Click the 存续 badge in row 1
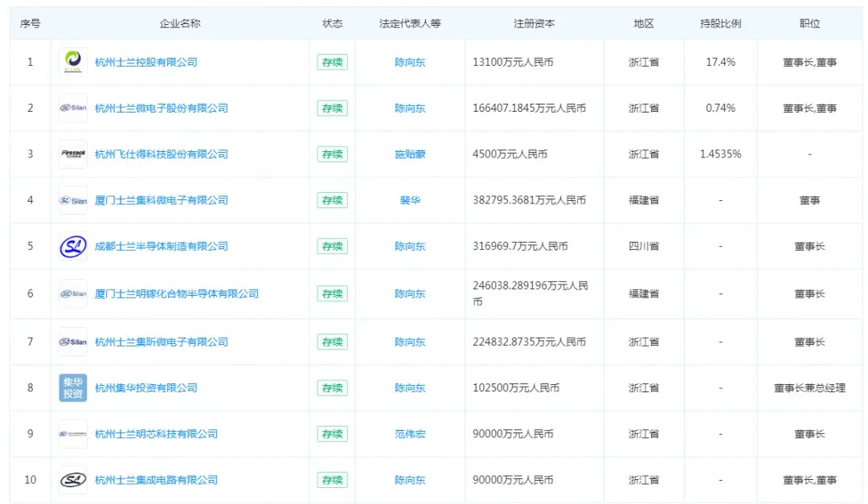The height and width of the screenshot is (504, 868). coord(332,62)
